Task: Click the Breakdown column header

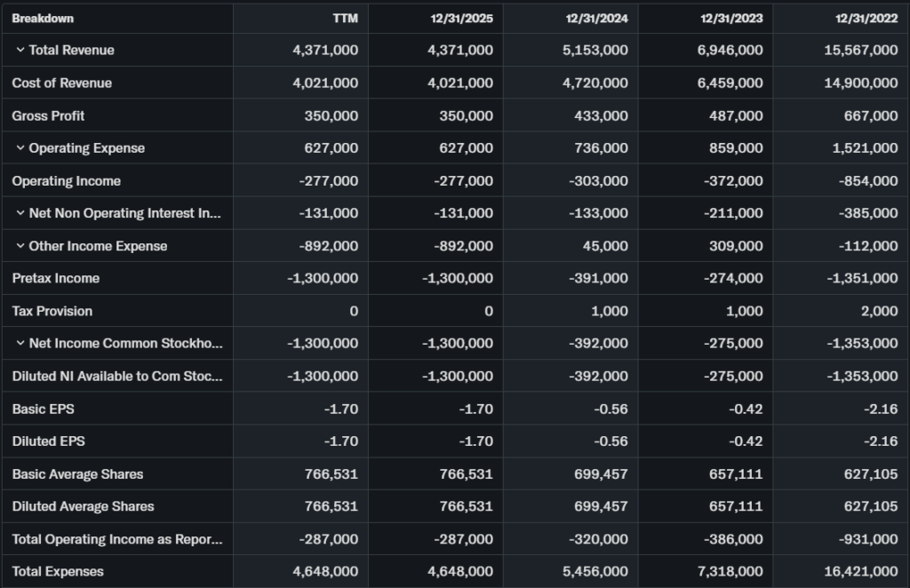Action: pos(43,18)
